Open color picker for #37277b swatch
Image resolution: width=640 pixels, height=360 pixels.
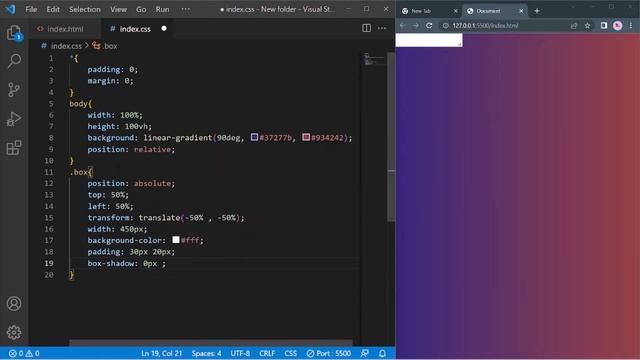pyautogui.click(x=254, y=137)
